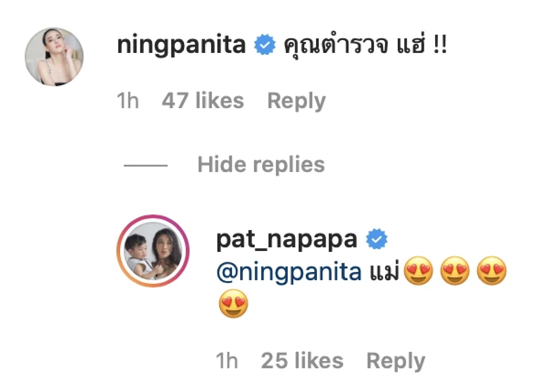Screen dimensions: 548x392
Task: Click the verified badge beside pat_napapa
Action: click(x=378, y=239)
